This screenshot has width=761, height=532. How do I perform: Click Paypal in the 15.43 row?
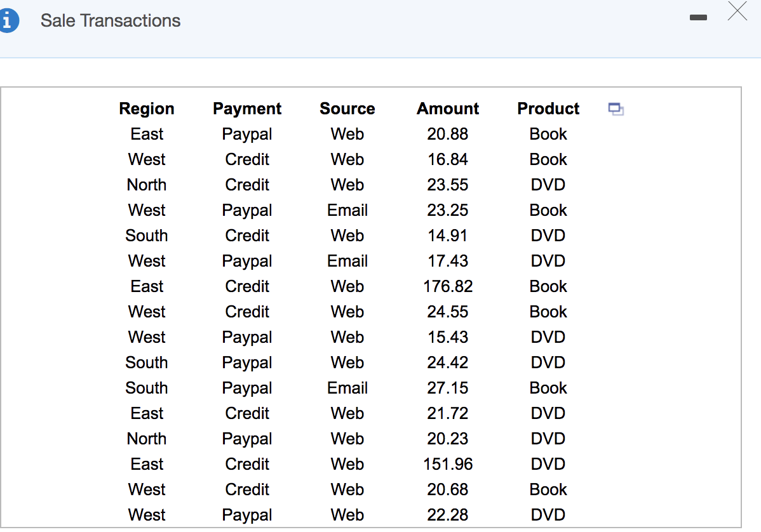tap(247, 337)
